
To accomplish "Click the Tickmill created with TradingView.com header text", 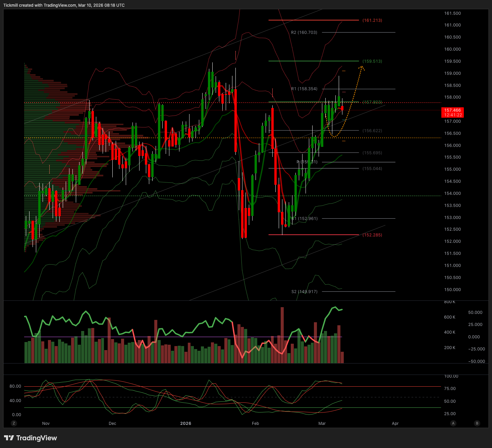I will pyautogui.click(x=64, y=5).
